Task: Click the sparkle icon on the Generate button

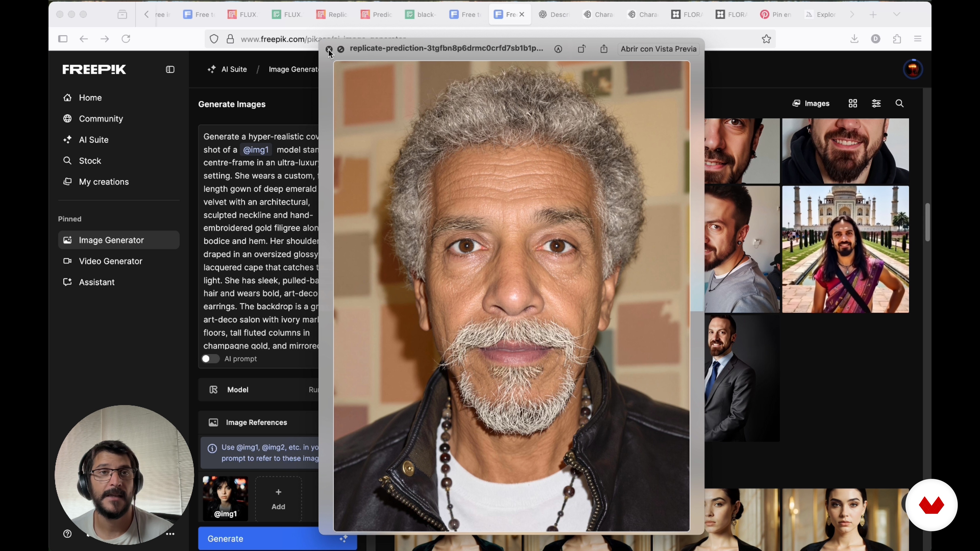Action: click(x=343, y=539)
